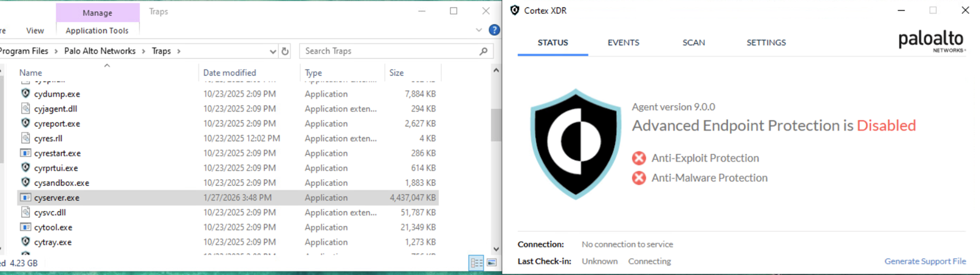The image size is (980, 275).
Task: Click the Cortex XDR title bar shield icon
Action: tap(515, 10)
